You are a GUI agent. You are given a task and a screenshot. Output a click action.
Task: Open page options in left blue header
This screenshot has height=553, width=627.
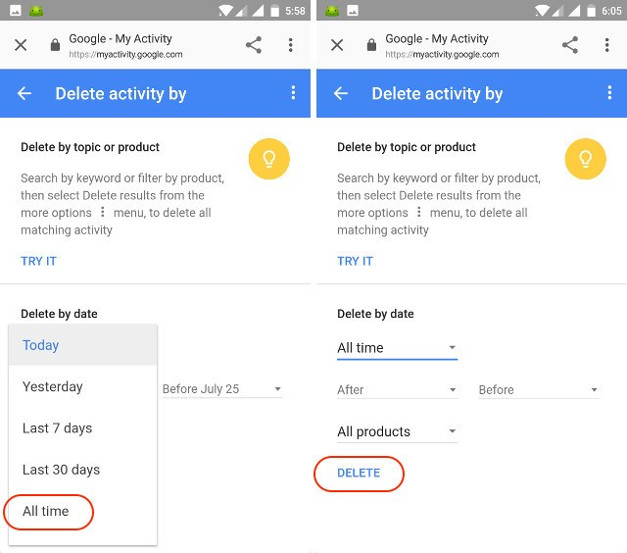click(x=293, y=93)
